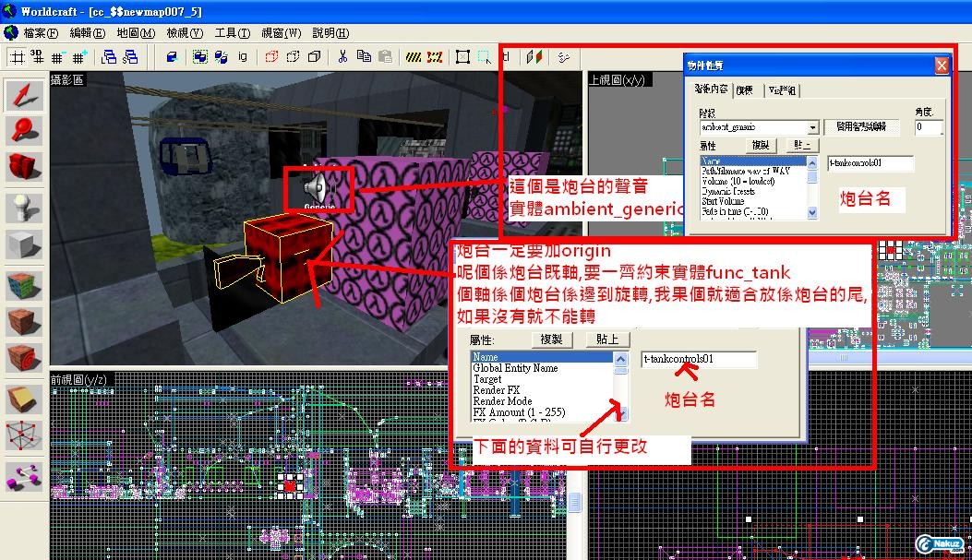Click paste button in the ambient_generic dialog

click(x=802, y=145)
